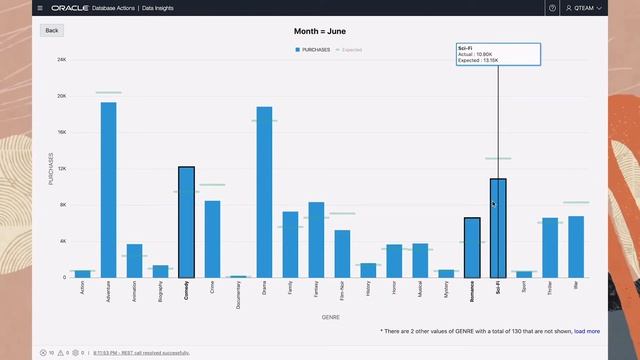The image size is (640, 360).
Task: Click the Data Insights header label
Action: 158,8
